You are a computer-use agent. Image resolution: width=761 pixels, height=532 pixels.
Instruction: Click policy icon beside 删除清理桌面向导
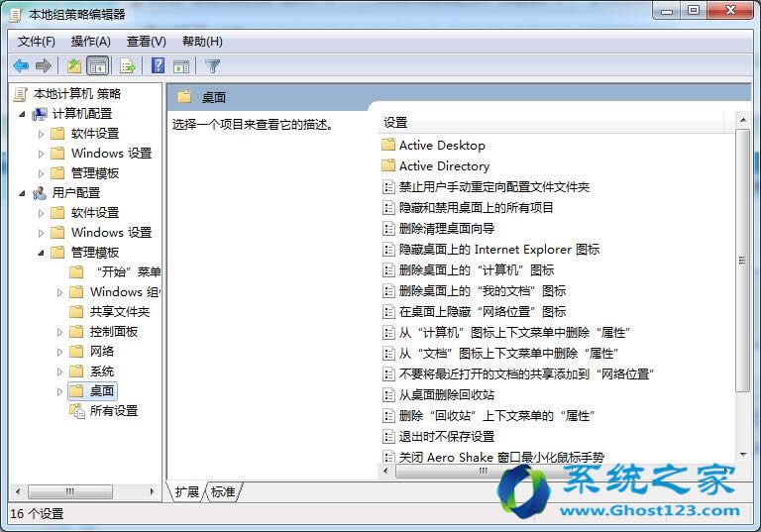tap(388, 229)
